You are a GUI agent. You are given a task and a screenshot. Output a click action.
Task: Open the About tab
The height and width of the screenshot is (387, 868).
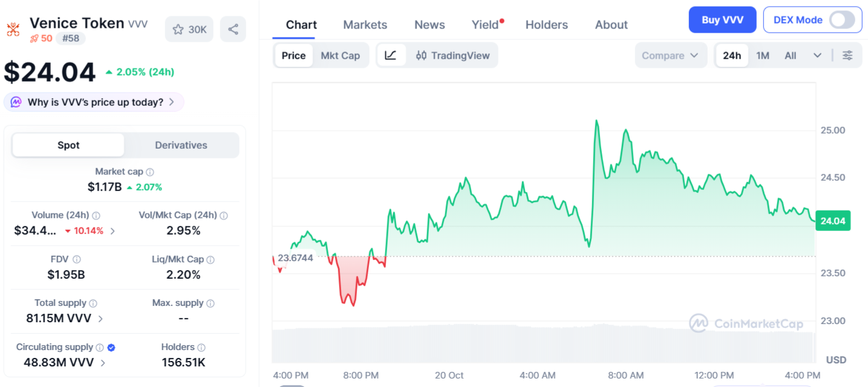612,25
